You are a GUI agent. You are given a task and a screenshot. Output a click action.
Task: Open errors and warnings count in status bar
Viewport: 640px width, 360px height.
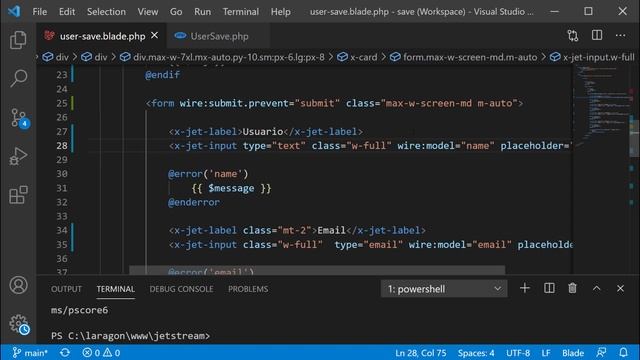point(101,353)
